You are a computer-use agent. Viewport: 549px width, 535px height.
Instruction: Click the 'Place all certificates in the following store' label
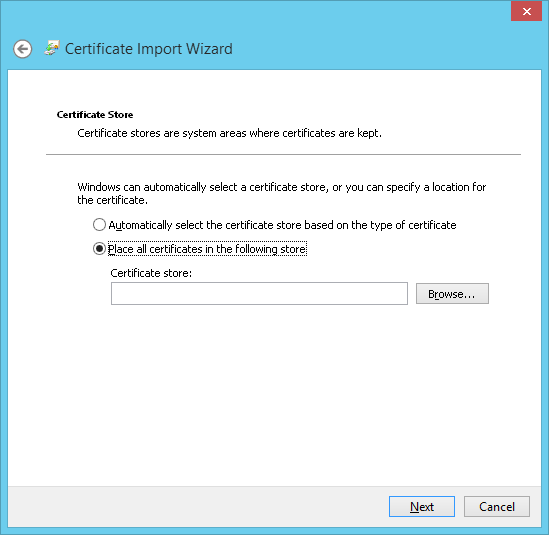[x=207, y=249]
